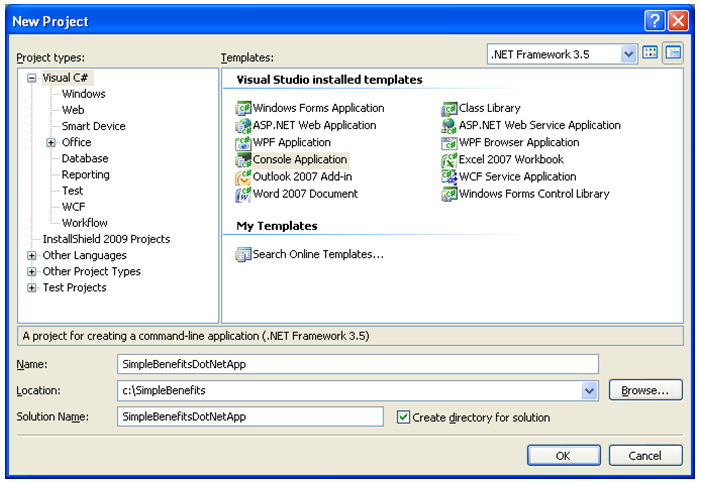Click the WPF Browser Application template icon
Viewport: 701px width, 484px height.
(x=449, y=143)
